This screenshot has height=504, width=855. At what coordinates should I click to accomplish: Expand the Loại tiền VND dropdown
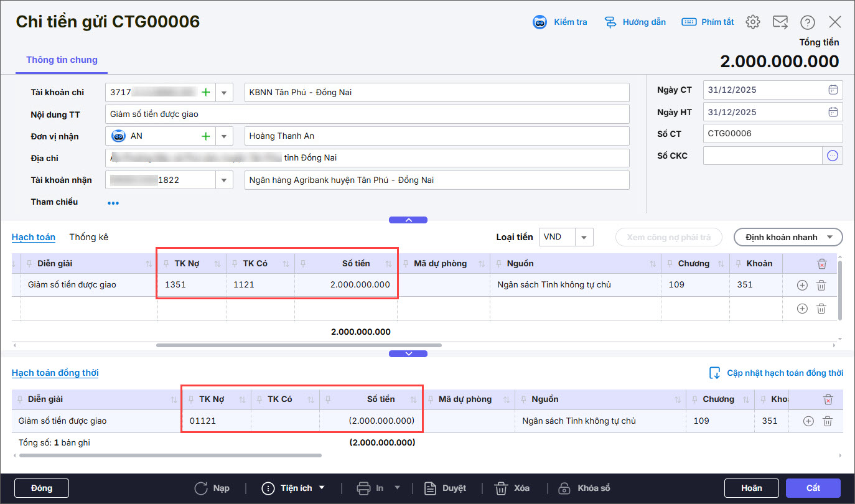[584, 237]
